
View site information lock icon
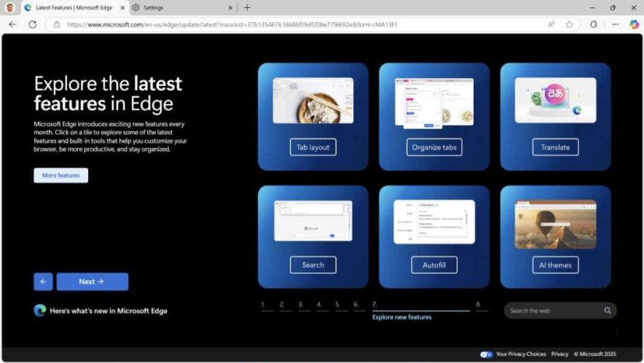click(57, 24)
